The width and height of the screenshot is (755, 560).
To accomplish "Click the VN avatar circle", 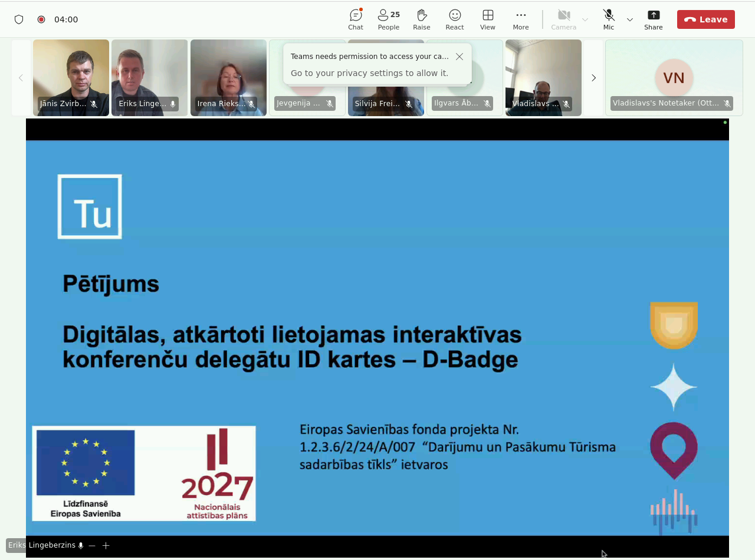I will pos(674,78).
